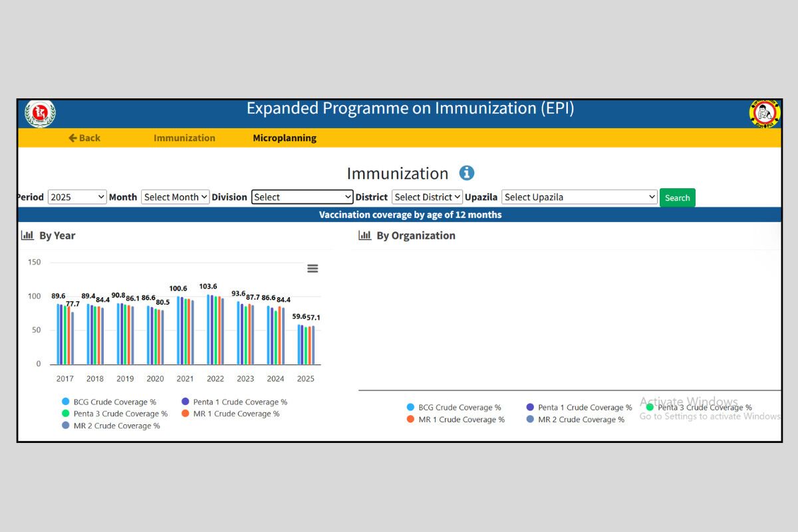Click the blue info icon beside Immunization
The image size is (798, 532).
click(x=467, y=173)
